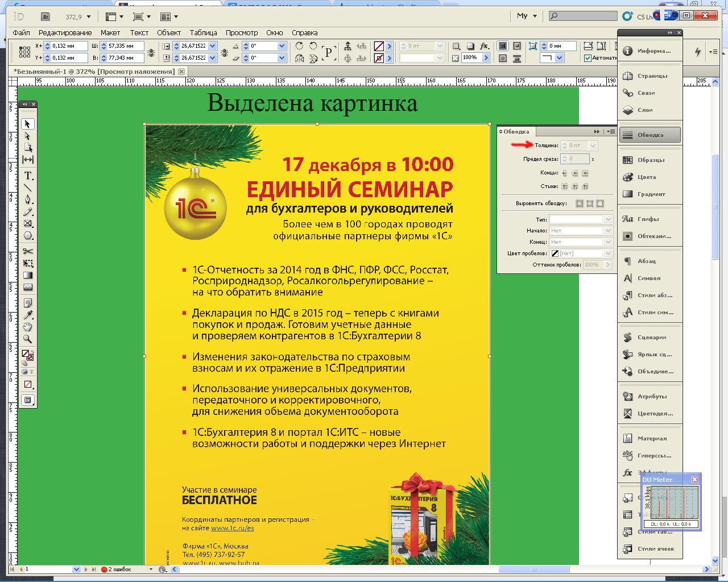Click the 2 ошибок preflight indicator
728x582 pixels.
(117, 569)
